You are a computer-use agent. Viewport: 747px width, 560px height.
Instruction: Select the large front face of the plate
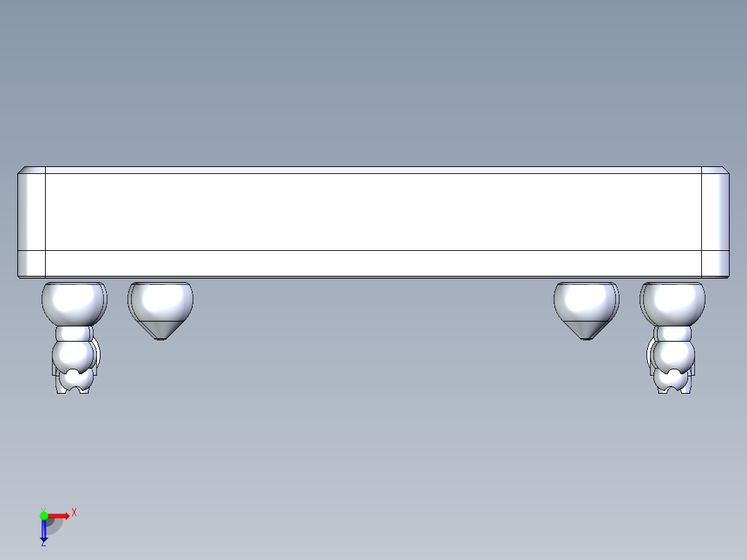pyautogui.click(x=373, y=211)
